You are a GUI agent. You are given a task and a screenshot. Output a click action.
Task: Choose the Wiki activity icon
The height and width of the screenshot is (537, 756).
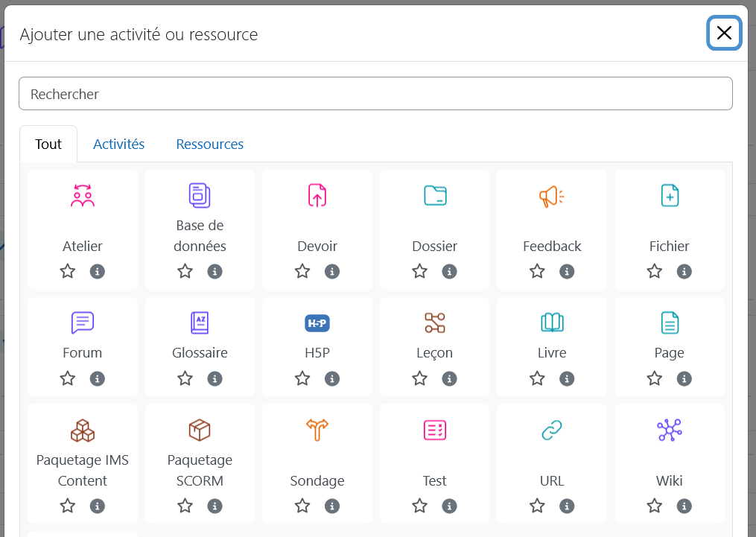click(x=669, y=430)
